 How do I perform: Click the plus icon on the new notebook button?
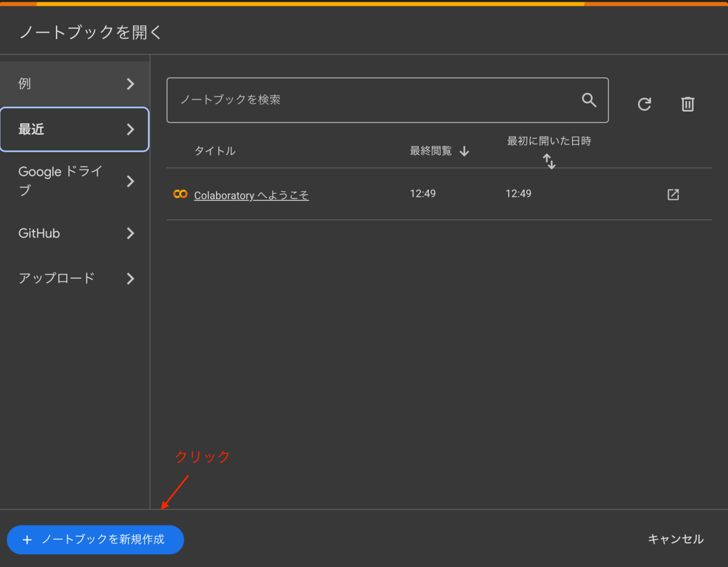[x=27, y=539]
